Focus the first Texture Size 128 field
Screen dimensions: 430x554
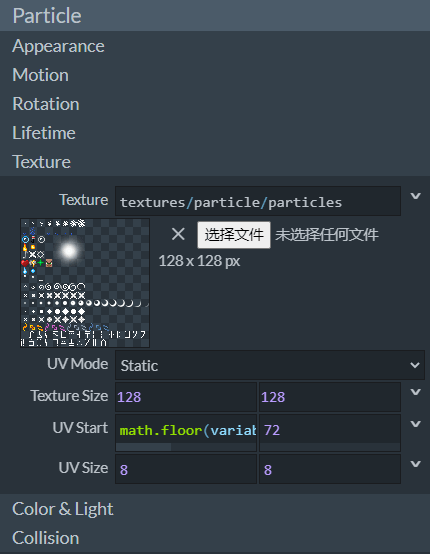click(x=186, y=397)
